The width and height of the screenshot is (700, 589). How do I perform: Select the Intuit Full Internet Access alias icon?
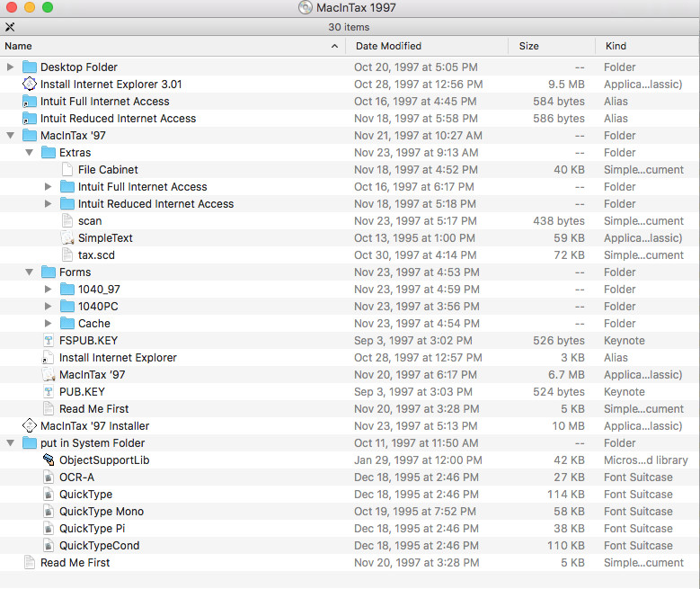(30, 102)
